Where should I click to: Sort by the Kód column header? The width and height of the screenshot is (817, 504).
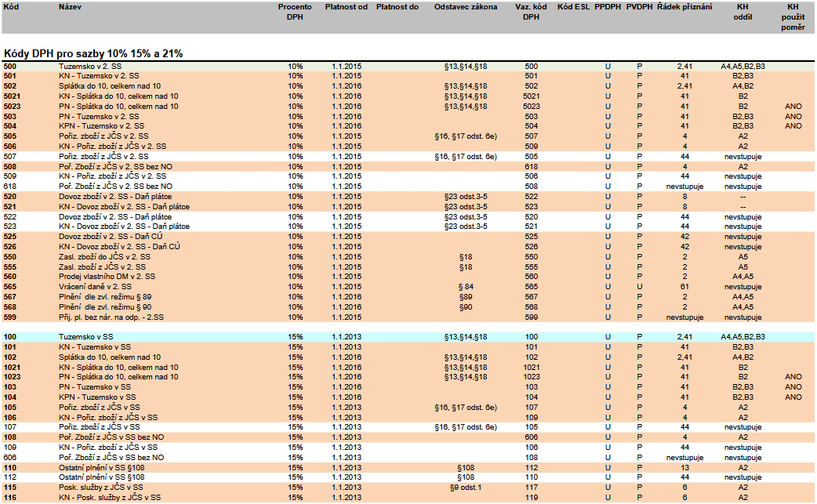tap(12, 6)
